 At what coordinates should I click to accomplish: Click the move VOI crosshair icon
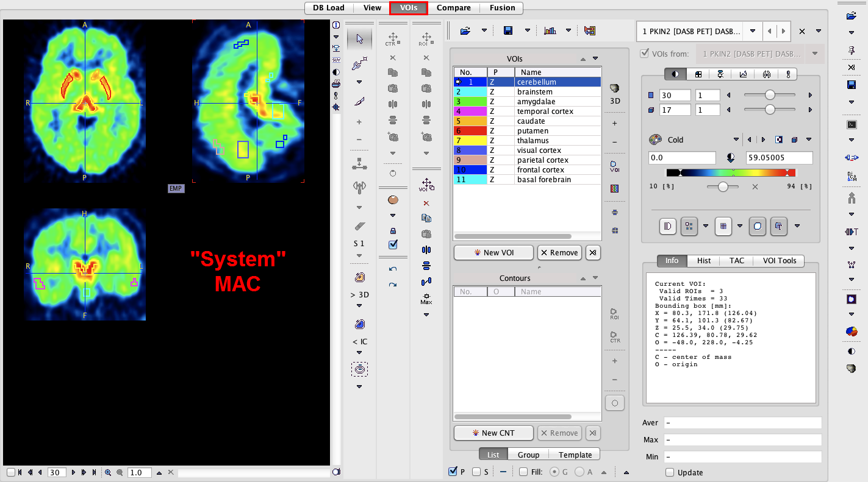426,185
